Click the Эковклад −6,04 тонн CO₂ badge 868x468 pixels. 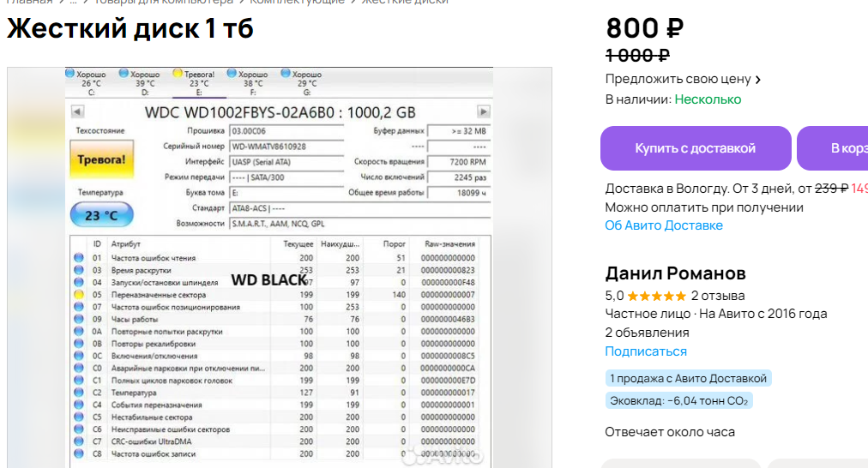pos(678,400)
